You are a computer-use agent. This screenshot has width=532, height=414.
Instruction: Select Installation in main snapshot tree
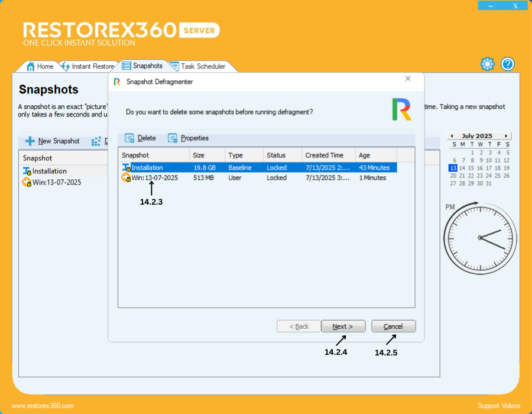tap(50, 171)
